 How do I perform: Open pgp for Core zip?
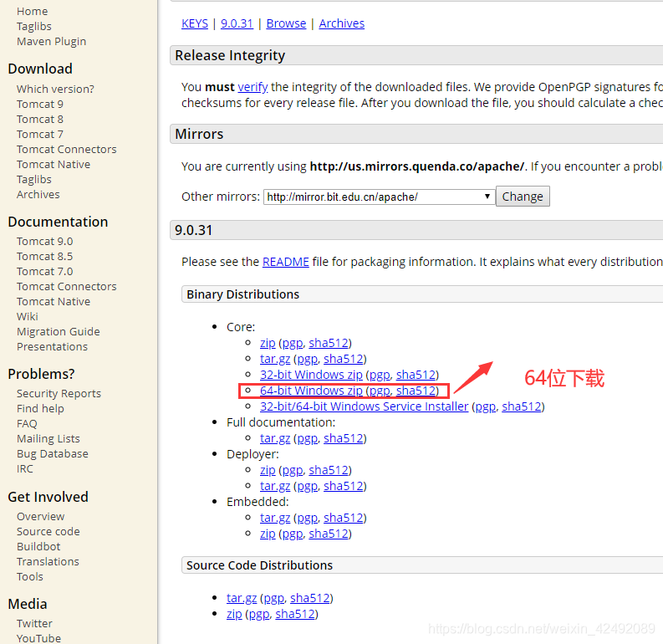coord(293,343)
